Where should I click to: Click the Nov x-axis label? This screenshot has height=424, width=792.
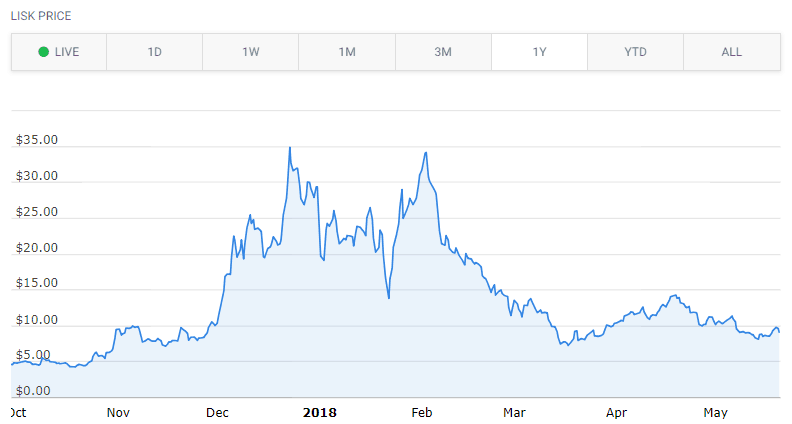(x=118, y=413)
